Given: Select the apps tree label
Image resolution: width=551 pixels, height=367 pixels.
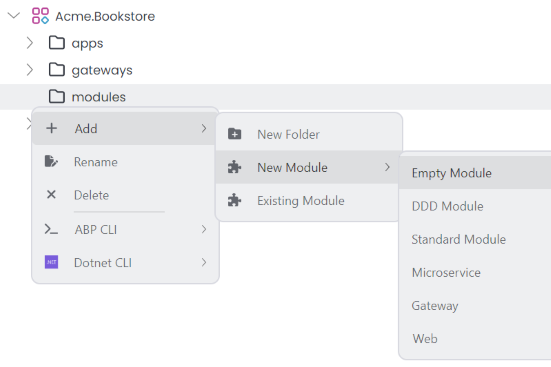Looking at the screenshot, I should [x=87, y=44].
